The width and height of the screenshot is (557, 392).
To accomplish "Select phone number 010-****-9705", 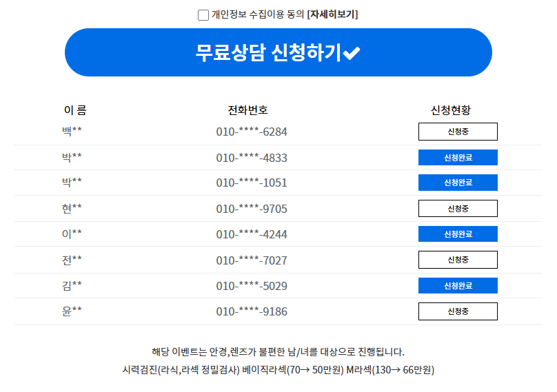I will tap(252, 209).
